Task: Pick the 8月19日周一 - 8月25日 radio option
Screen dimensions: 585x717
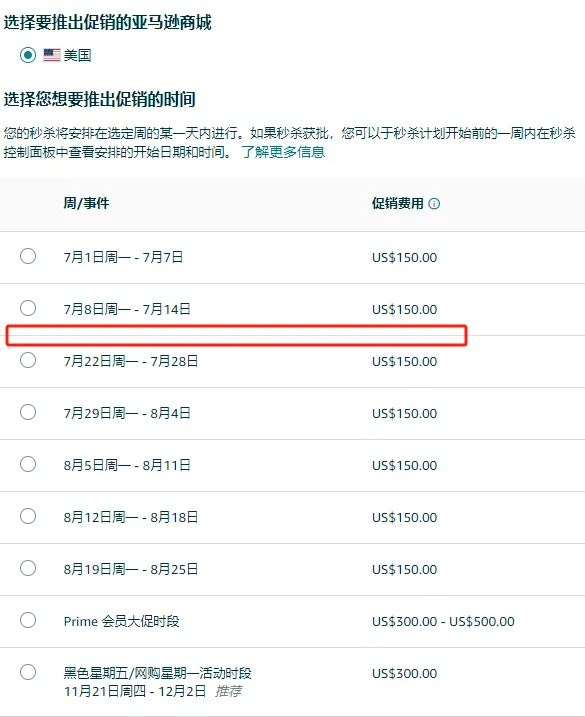Action: 28,568
